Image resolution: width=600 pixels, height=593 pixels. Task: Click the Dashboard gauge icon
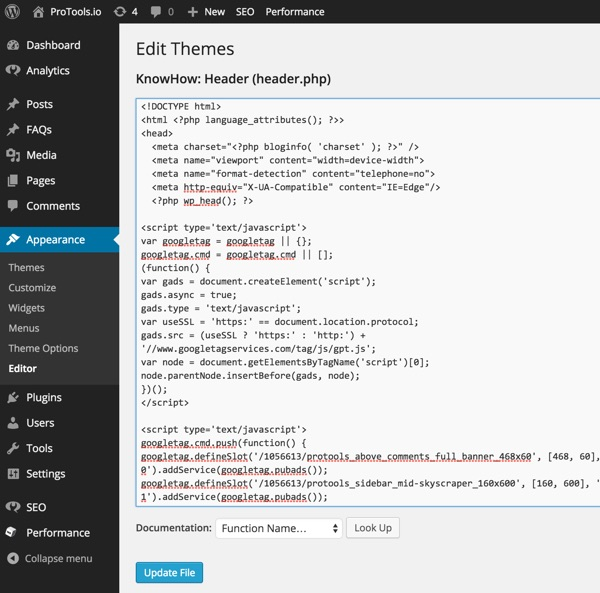click(x=13, y=45)
